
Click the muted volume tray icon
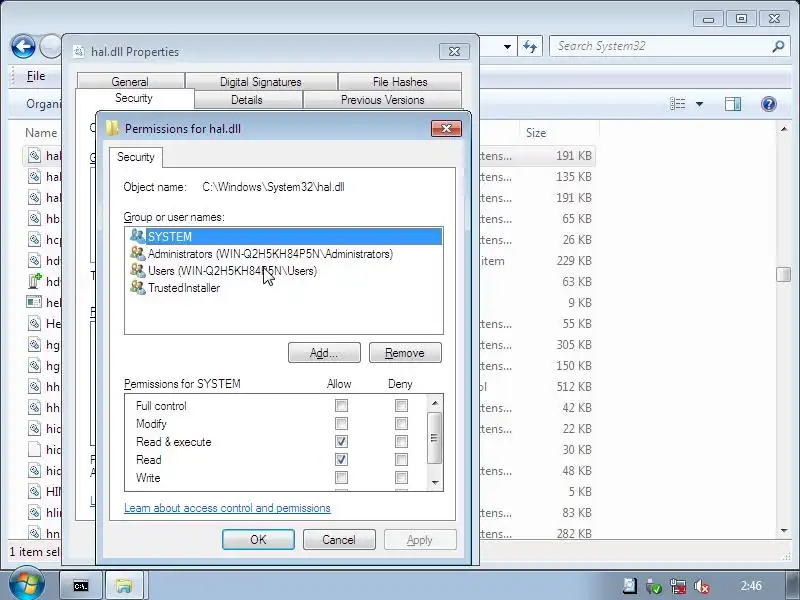coord(702,586)
